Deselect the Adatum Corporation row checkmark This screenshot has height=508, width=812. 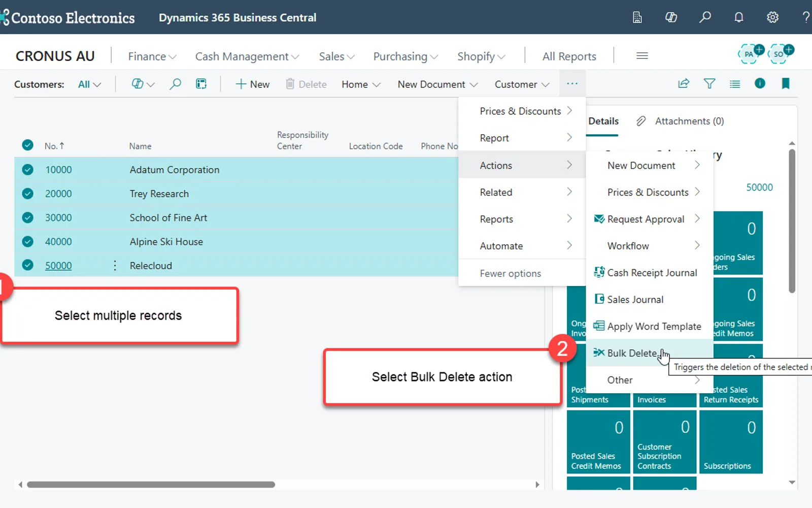[28, 170]
